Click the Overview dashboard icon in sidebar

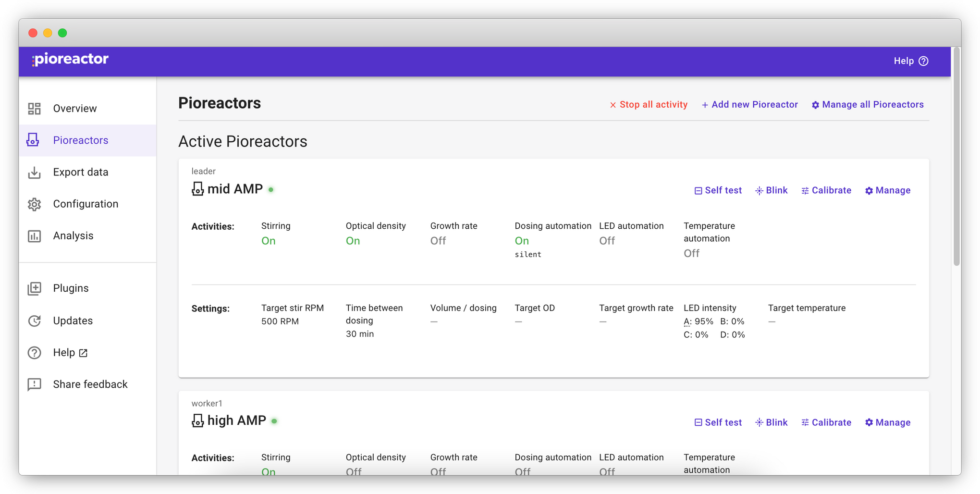[x=34, y=109]
